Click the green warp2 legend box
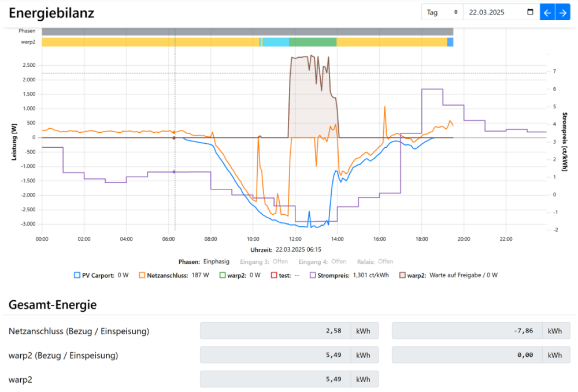Viewport: 578px width, 392px height. pyautogui.click(x=223, y=275)
